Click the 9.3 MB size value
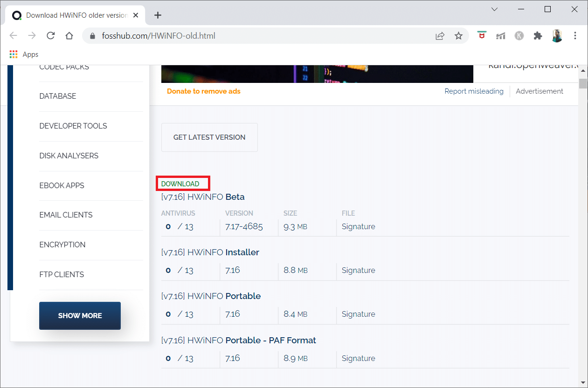This screenshot has height=388, width=588. 295,226
